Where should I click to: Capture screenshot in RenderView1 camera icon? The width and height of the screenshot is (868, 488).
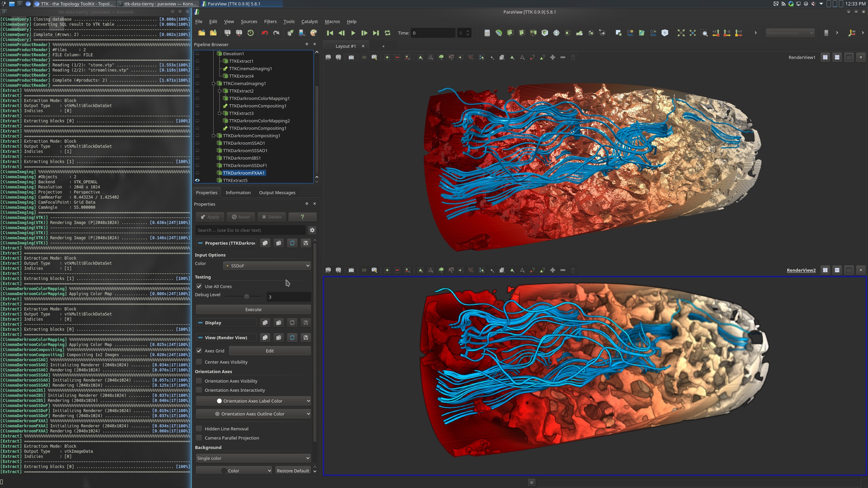tap(351, 57)
